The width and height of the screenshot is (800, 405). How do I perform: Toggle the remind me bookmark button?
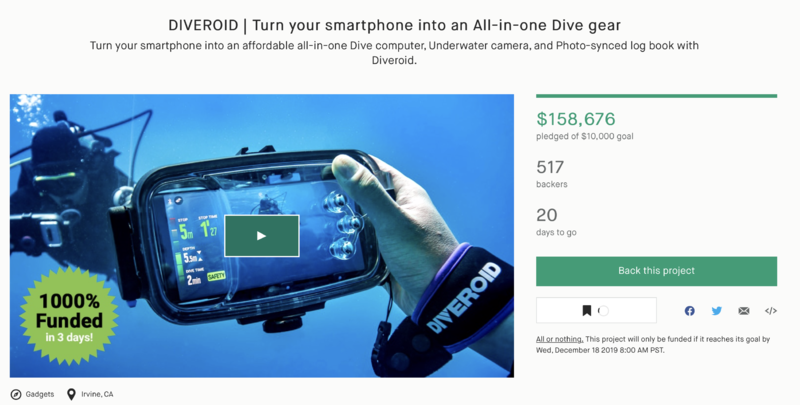pyautogui.click(x=596, y=311)
